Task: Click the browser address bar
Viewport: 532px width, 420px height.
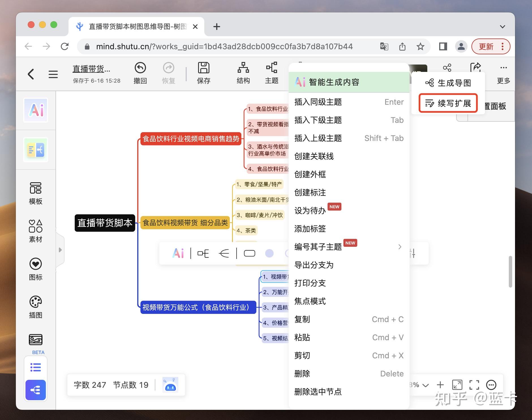Action: [224, 46]
